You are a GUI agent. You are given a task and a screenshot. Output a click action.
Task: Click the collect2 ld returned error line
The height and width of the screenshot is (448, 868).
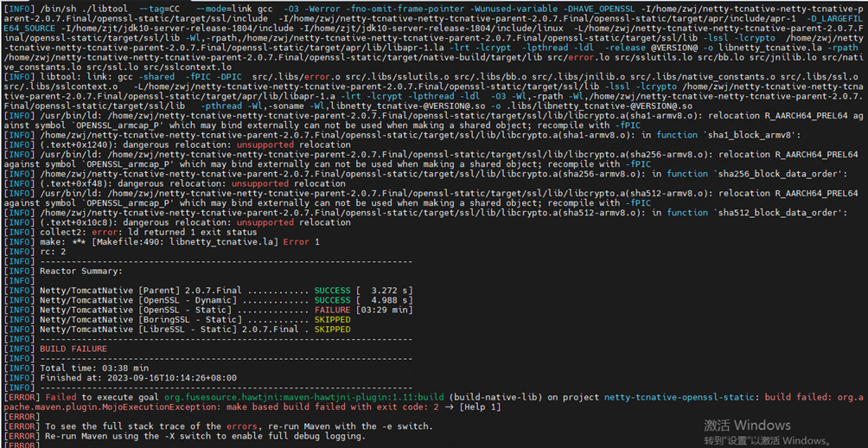(x=149, y=232)
